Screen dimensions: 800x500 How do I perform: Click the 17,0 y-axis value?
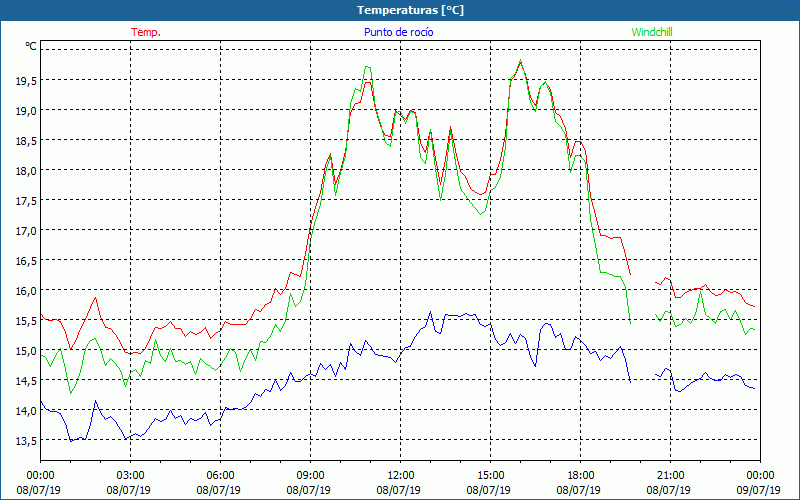click(x=26, y=231)
